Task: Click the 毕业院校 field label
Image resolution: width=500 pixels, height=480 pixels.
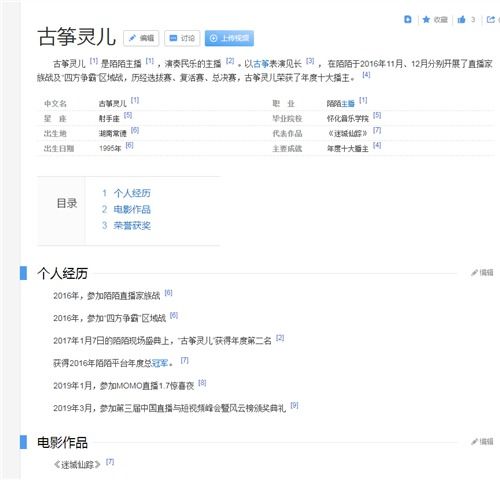Action: 287,119
